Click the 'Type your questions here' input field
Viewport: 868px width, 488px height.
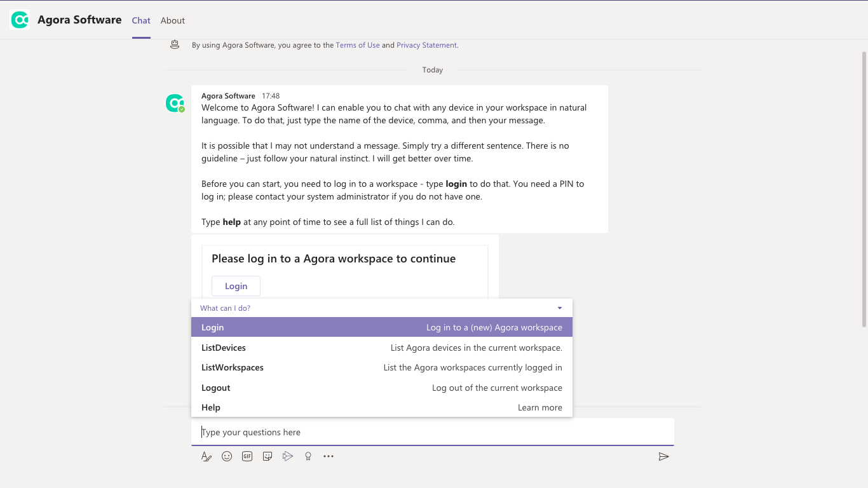coord(433,432)
